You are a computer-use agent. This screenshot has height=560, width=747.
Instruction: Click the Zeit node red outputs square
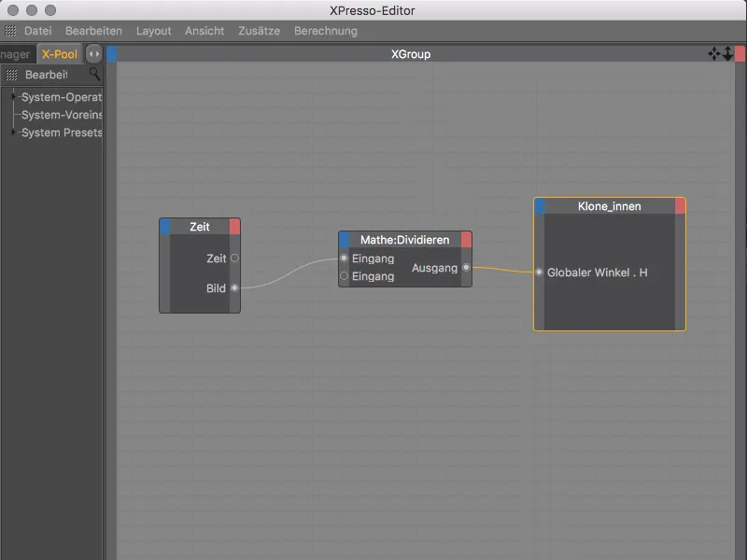click(x=235, y=227)
